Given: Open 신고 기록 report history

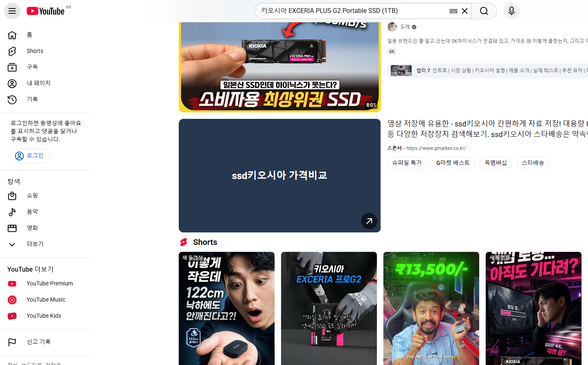Looking at the screenshot, I should point(45,342).
